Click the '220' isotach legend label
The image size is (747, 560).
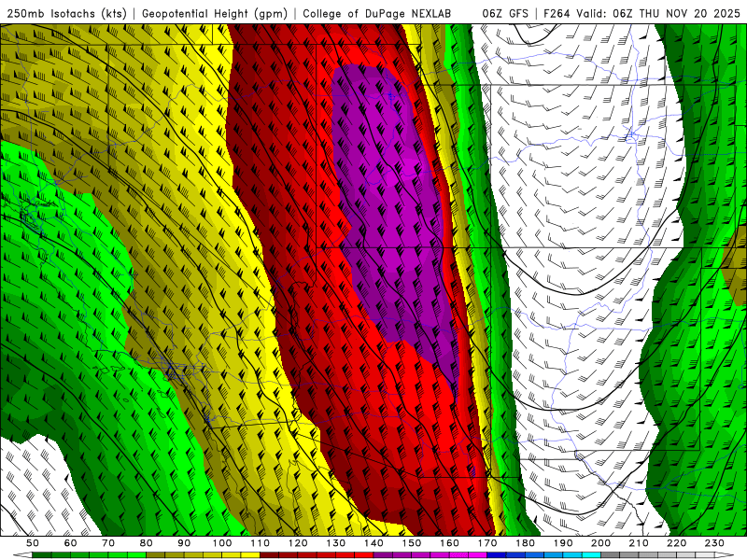click(x=676, y=543)
